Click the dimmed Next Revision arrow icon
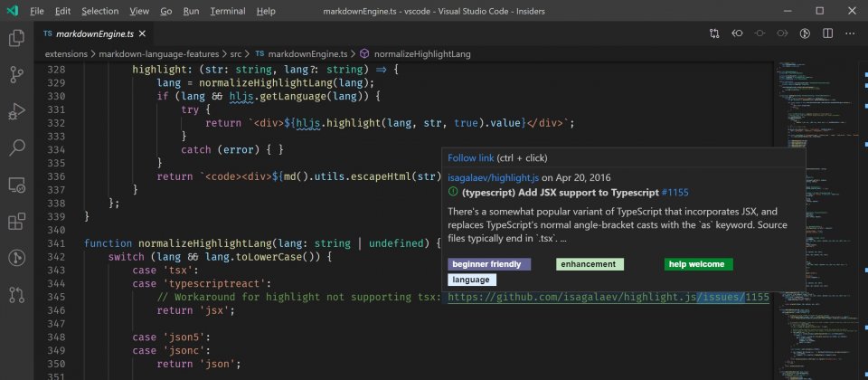The height and width of the screenshot is (380, 868). pos(782,33)
